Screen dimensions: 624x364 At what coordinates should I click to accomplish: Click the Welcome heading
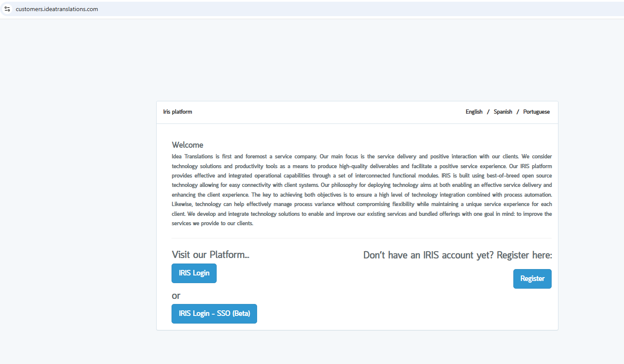click(x=187, y=145)
